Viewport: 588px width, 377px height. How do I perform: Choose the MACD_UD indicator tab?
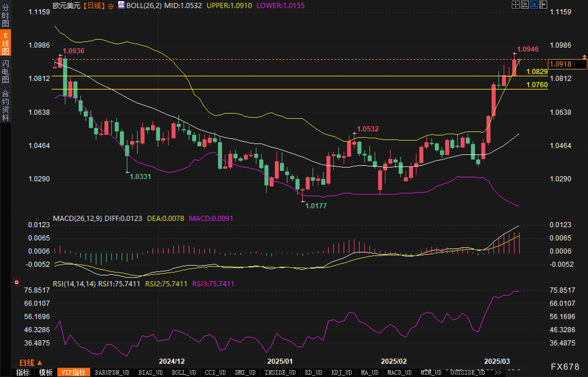point(400,373)
